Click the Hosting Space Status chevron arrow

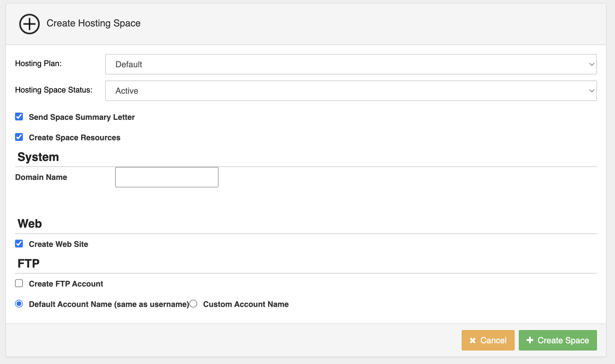592,91
